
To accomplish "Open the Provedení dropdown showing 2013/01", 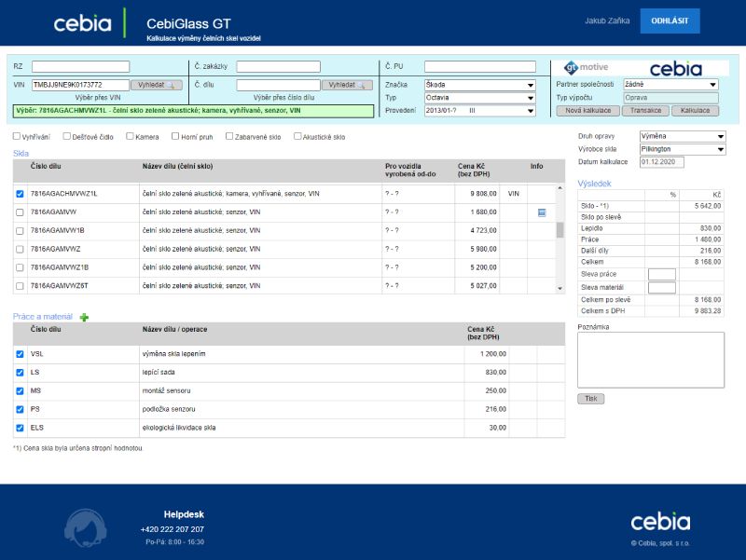I will (480, 110).
